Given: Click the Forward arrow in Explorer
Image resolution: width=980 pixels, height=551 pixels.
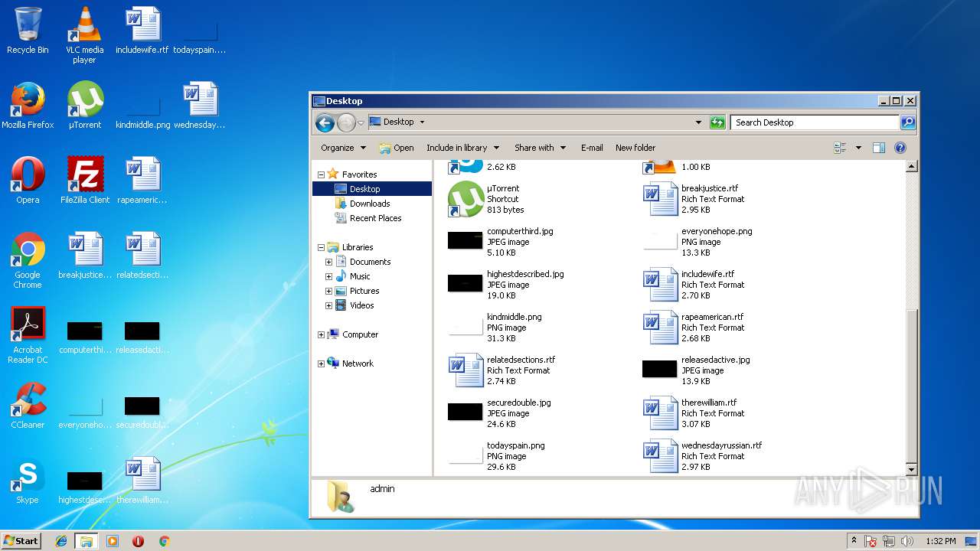Looking at the screenshot, I should point(346,122).
